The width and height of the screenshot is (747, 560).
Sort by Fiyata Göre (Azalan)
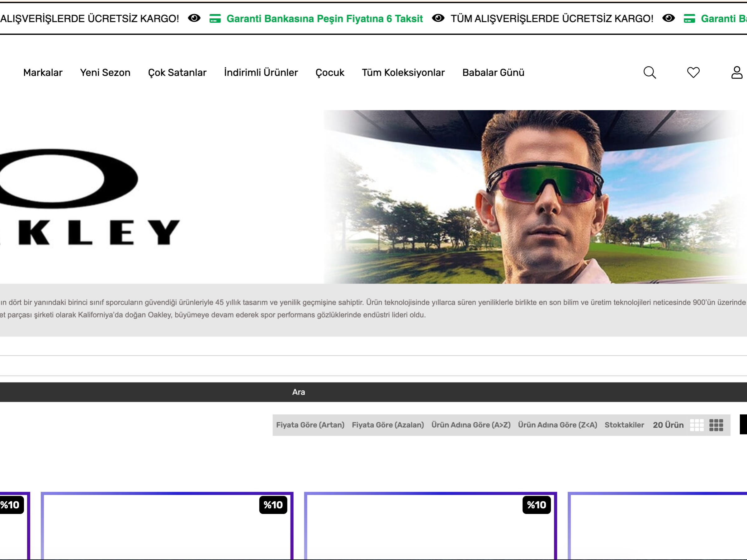click(x=388, y=425)
